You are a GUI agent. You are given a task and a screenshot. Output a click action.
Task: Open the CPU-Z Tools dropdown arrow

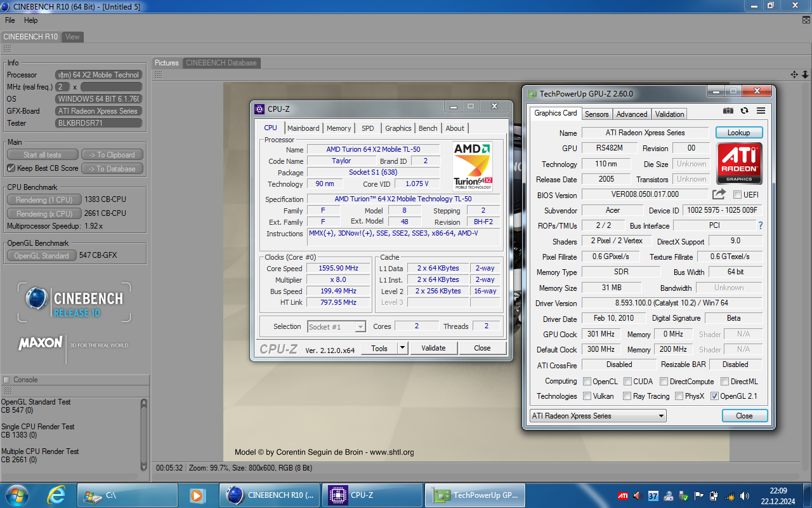coord(402,348)
